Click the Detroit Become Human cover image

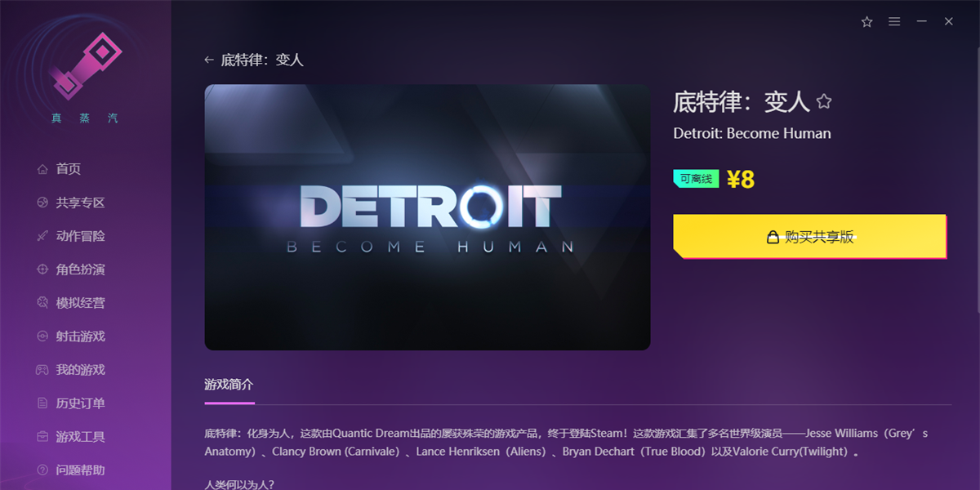click(x=427, y=217)
